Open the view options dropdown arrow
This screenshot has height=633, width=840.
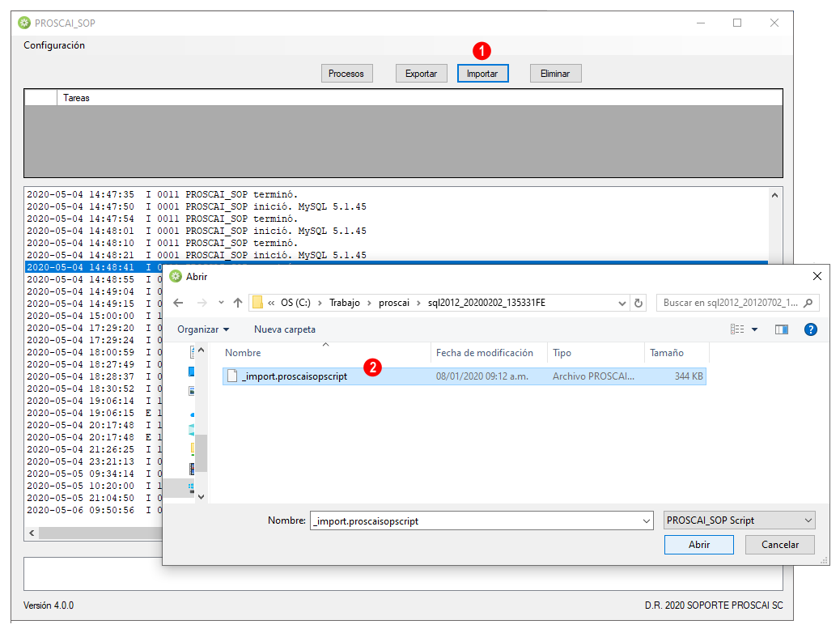(755, 329)
